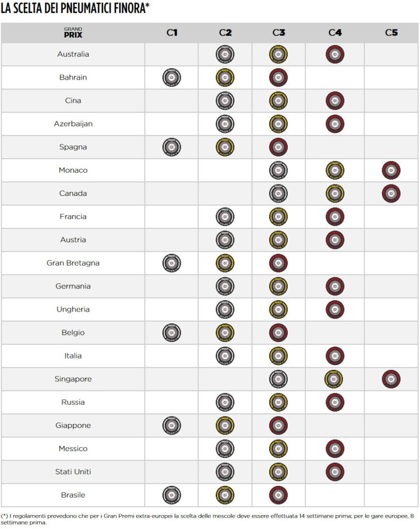
Task: Click Stati Uniti's red C4 tyre
Action: point(335,472)
